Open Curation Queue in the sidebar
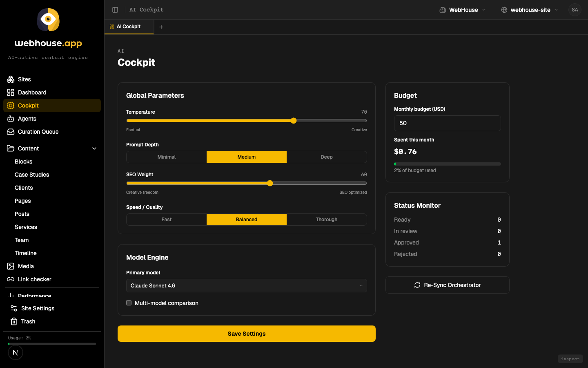Viewport: 588px width, 368px height. (52, 132)
